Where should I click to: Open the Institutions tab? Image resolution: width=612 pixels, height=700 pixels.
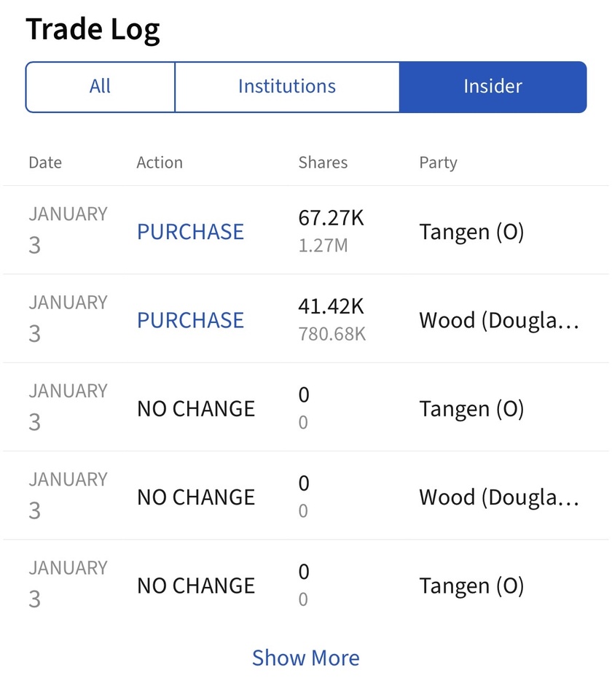[286, 87]
